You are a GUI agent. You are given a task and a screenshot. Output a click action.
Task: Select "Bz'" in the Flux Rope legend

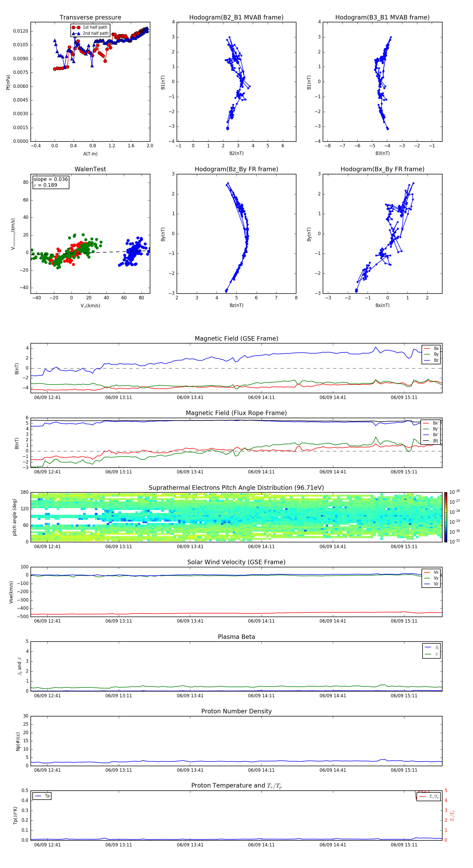431,435
